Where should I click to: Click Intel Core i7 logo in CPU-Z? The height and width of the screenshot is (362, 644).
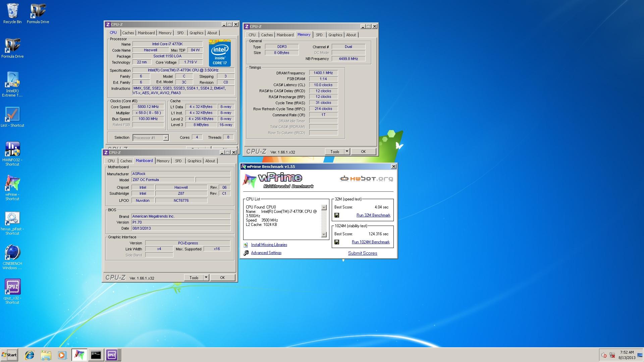pyautogui.click(x=220, y=53)
